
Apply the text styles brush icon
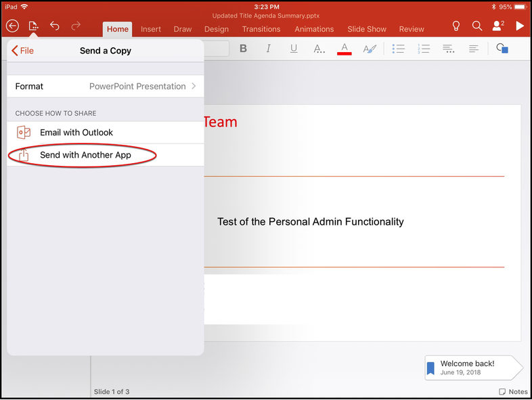(x=370, y=49)
